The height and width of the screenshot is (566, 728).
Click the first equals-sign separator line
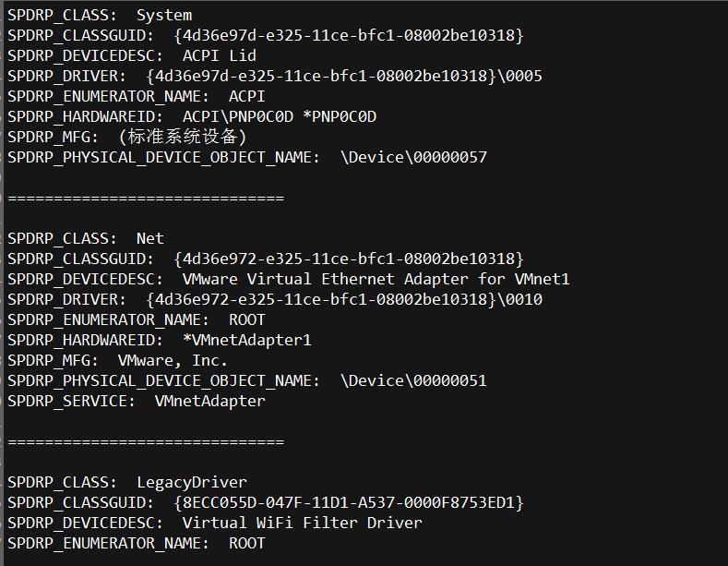pyautogui.click(x=146, y=199)
